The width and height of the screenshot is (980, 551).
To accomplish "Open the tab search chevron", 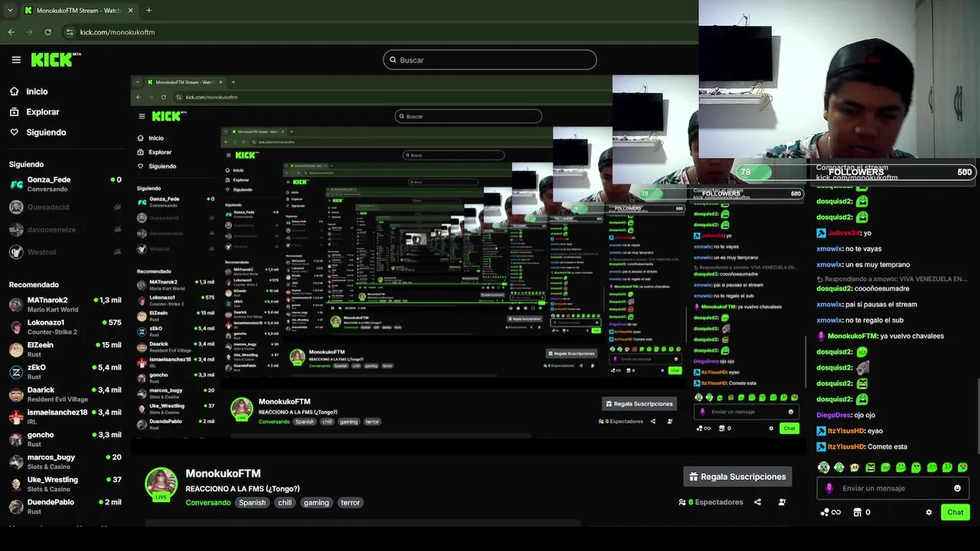I will [9, 10].
